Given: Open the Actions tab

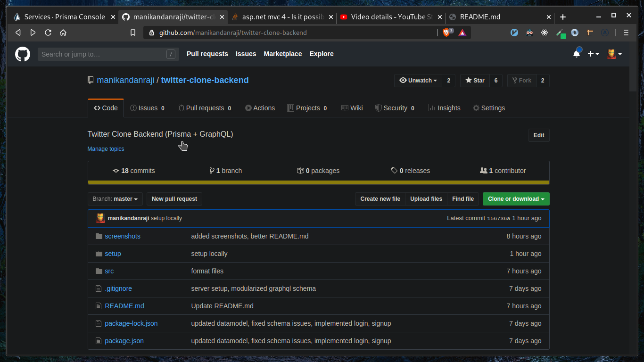Looking at the screenshot, I should [x=260, y=108].
